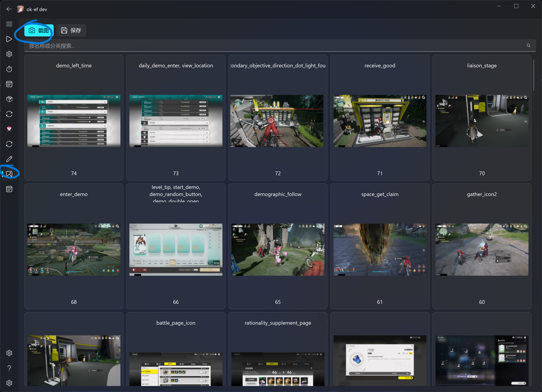Click the number 74 label
The width and height of the screenshot is (542, 392).
pyautogui.click(x=74, y=173)
